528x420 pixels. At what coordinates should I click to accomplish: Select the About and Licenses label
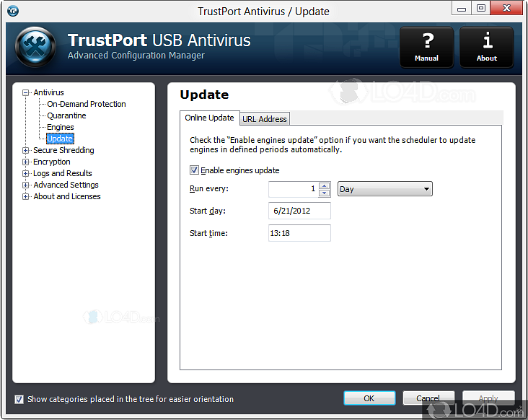[67, 196]
